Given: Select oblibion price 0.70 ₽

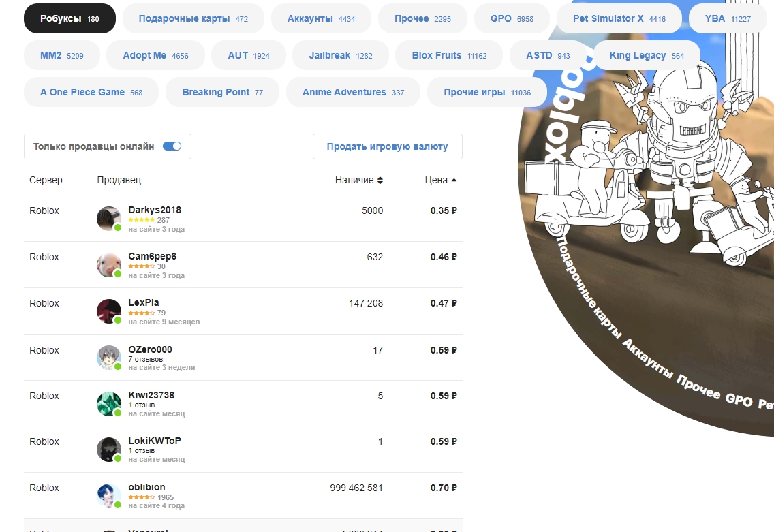Looking at the screenshot, I should tap(444, 488).
